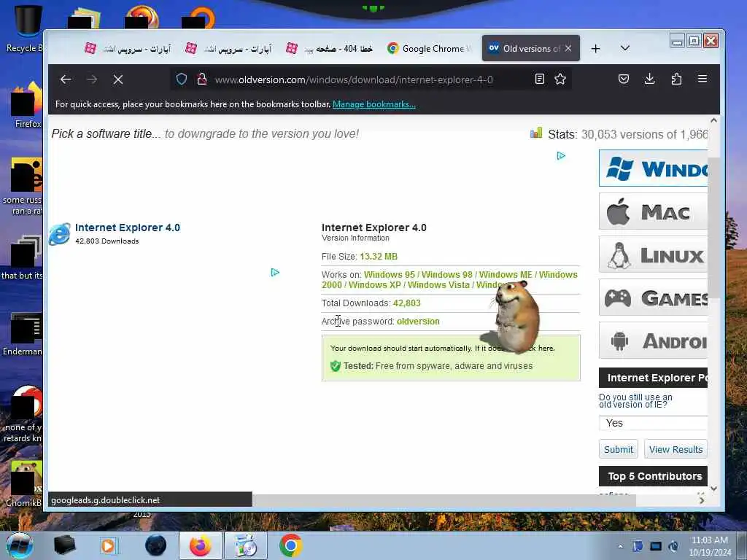Stop loading the page with X button
Screen dimensions: 747x560
[118, 79]
